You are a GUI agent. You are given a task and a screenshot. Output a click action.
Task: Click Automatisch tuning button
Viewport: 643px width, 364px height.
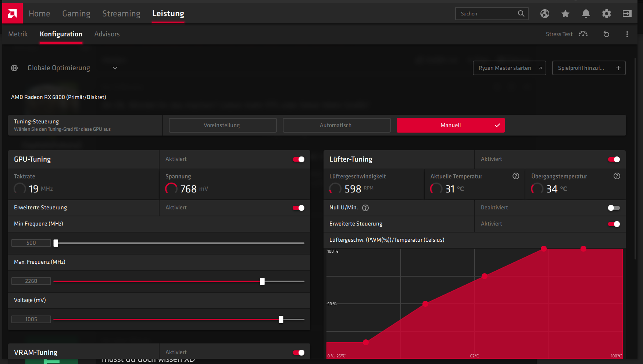337,125
